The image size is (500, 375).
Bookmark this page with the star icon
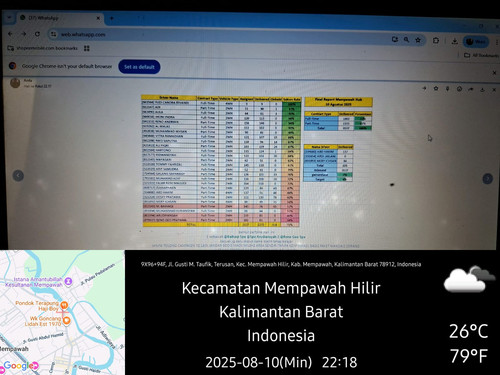pyautogui.click(x=418, y=40)
